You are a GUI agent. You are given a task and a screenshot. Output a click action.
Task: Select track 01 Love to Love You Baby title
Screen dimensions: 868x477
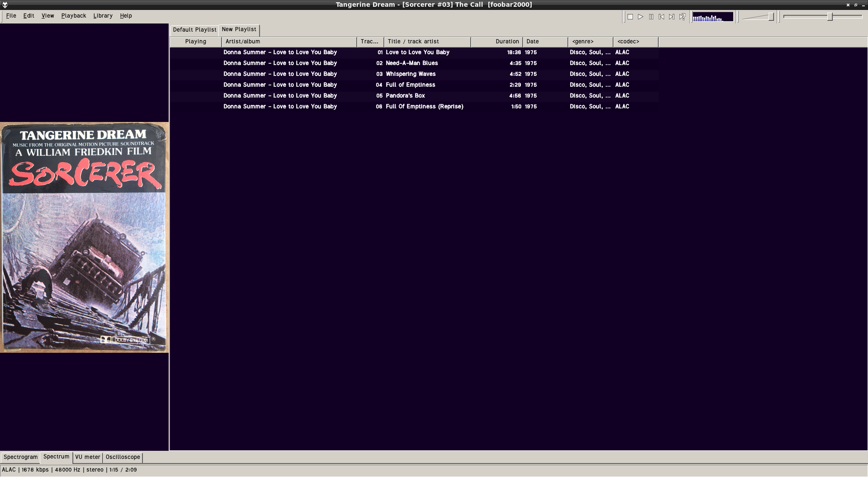[417, 52]
